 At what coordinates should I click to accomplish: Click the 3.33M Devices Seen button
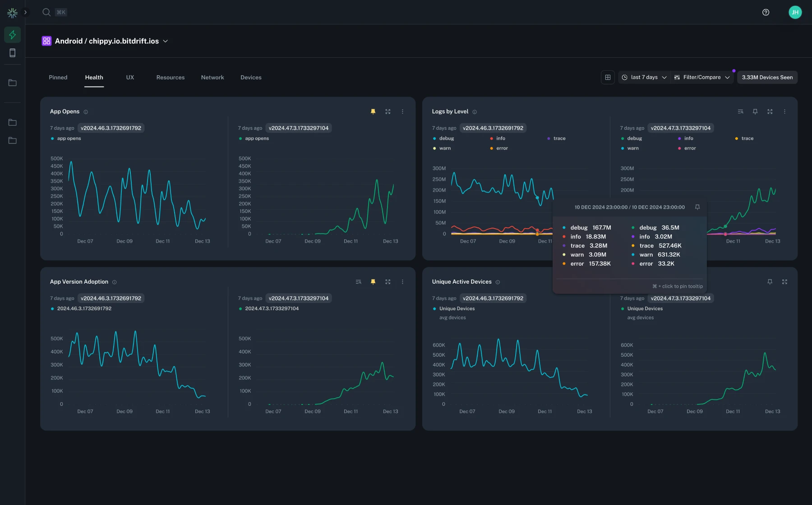click(767, 77)
